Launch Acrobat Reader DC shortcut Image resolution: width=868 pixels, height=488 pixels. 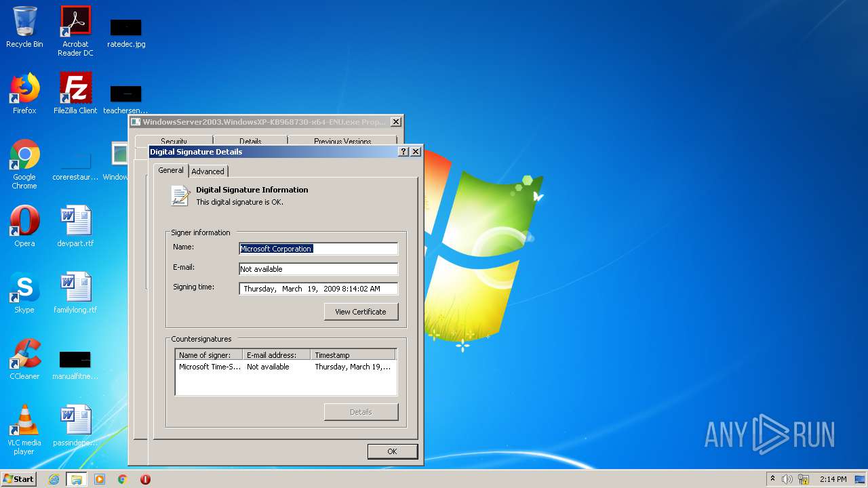click(75, 31)
